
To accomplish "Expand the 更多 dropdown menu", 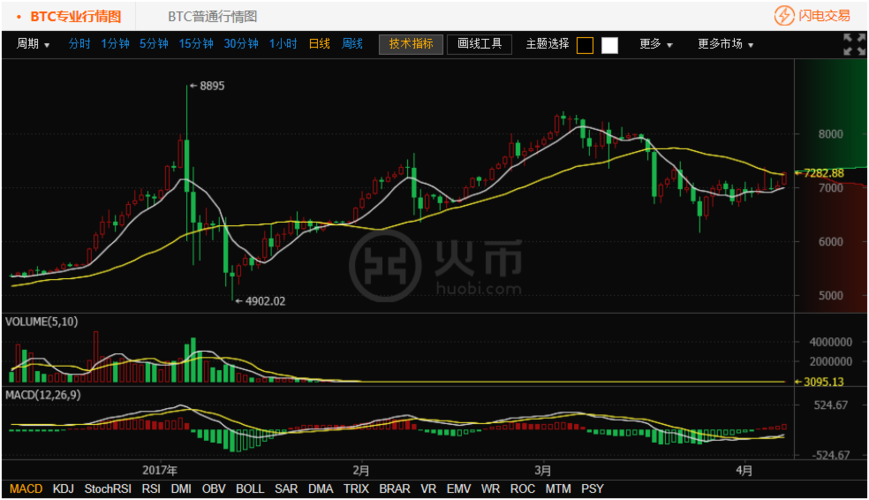I will pyautogui.click(x=656, y=44).
